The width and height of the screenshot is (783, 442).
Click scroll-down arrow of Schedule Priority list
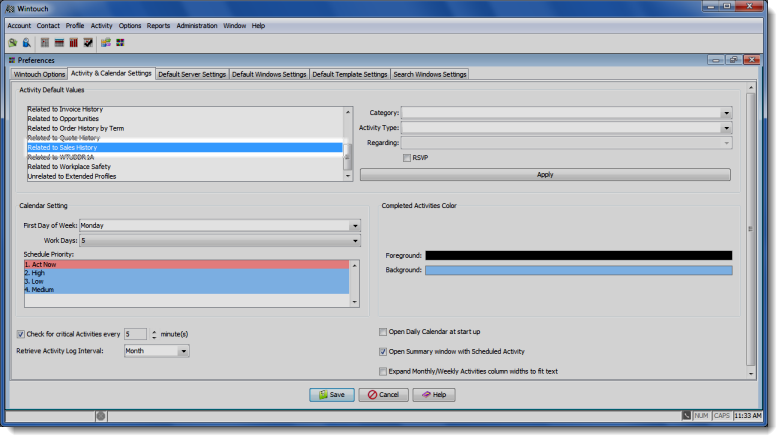tap(355, 302)
